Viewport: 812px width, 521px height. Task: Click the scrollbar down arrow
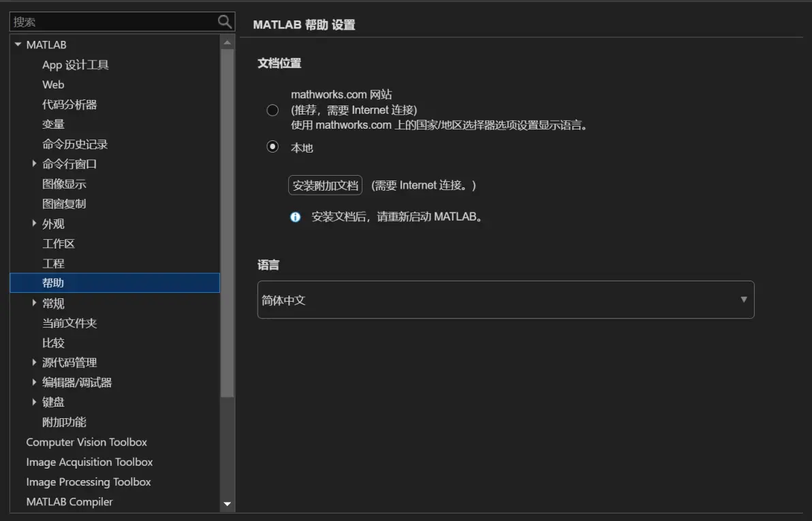click(x=227, y=503)
